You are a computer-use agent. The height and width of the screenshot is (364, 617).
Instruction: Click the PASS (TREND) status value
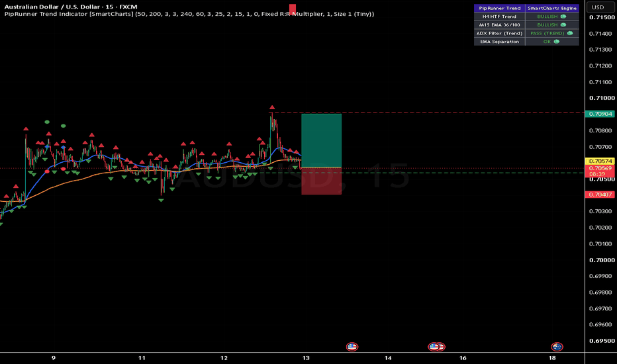pyautogui.click(x=547, y=34)
